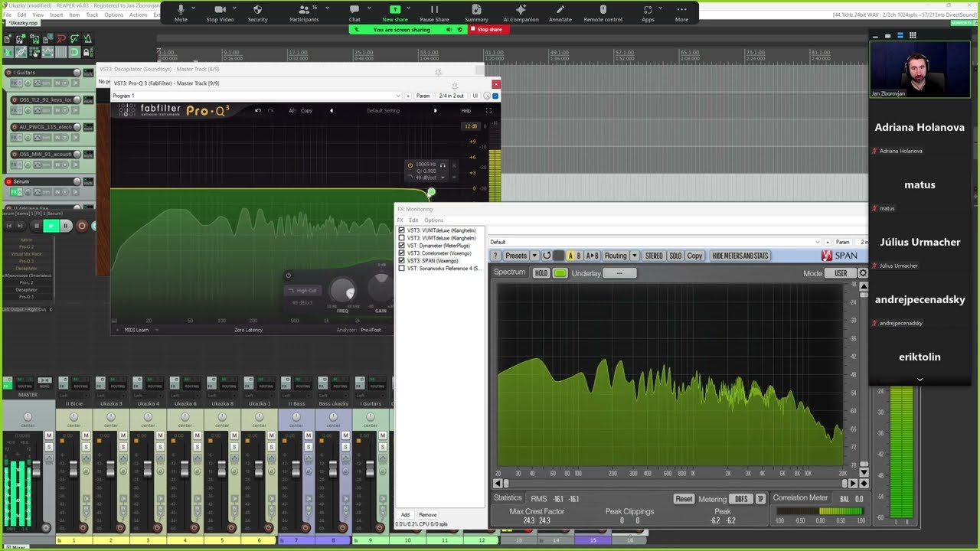980x551 pixels.
Task: Open the SPAN Underlay selector
Action: (619, 273)
